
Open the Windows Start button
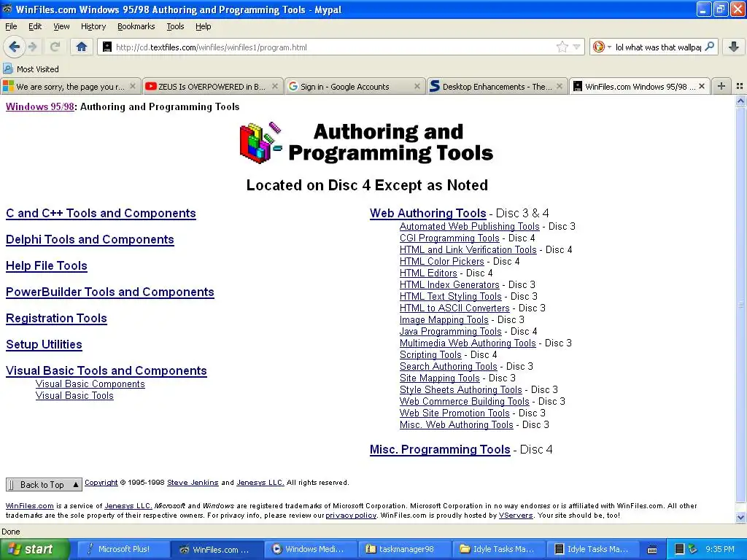[34, 550]
